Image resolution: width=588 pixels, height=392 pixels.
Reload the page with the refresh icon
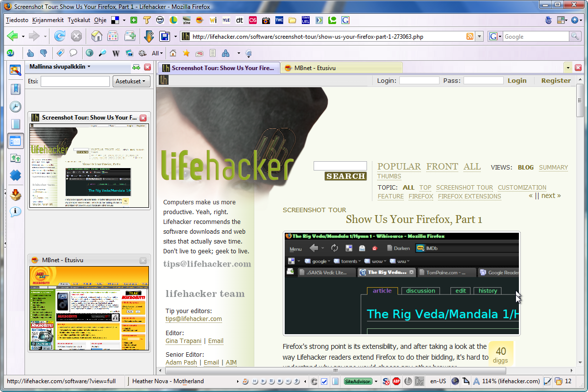(x=60, y=36)
